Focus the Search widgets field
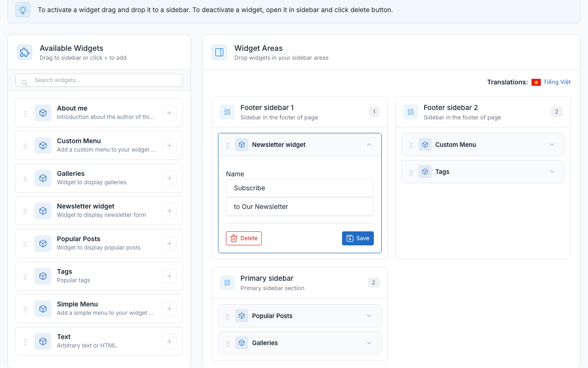The image size is (588, 368). click(99, 80)
